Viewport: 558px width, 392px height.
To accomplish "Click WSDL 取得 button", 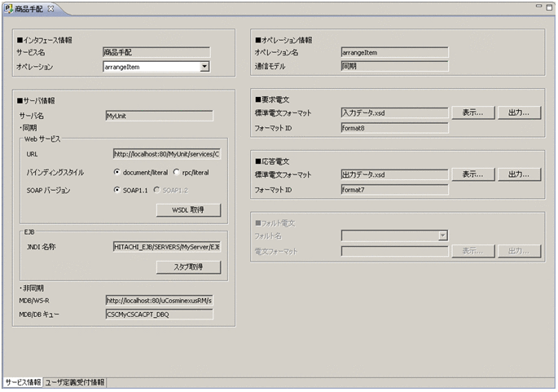I will click(x=189, y=210).
